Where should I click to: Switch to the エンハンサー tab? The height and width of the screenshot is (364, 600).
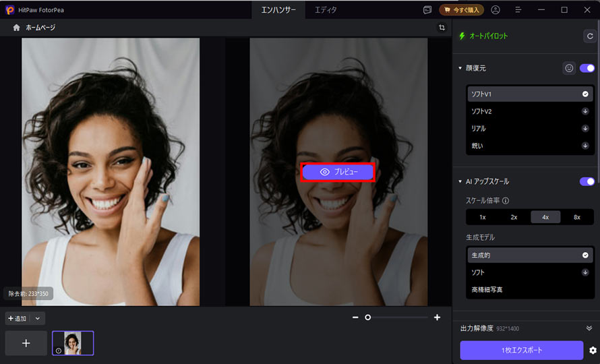tap(278, 10)
